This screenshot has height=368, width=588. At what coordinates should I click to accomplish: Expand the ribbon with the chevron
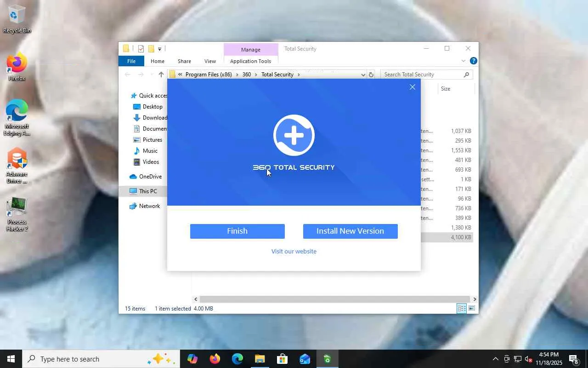pos(463,61)
